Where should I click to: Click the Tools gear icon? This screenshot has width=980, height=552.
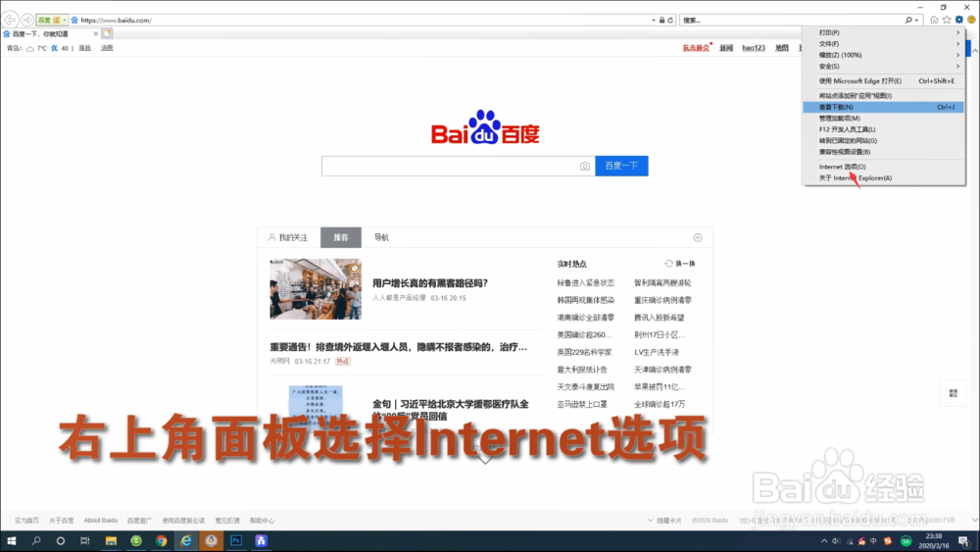point(958,20)
